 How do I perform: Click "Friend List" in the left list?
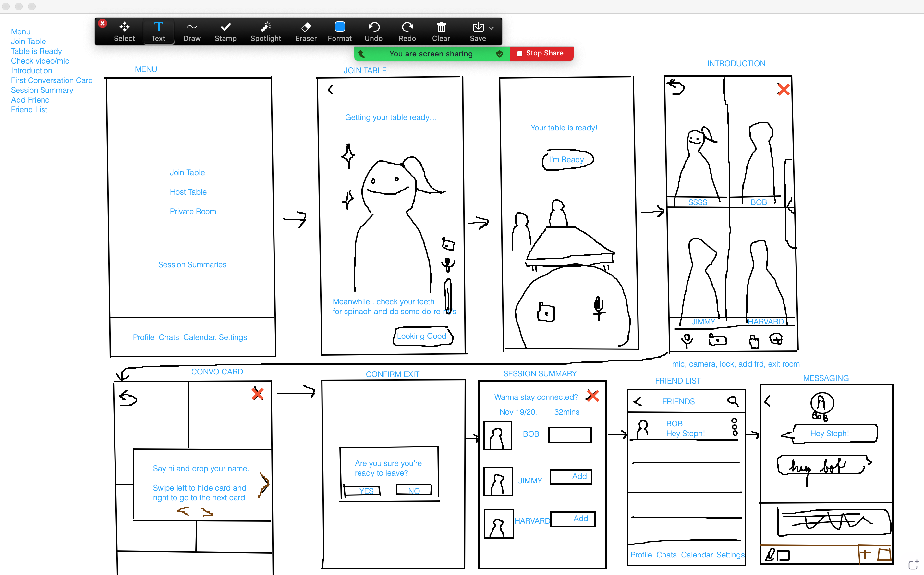(29, 110)
